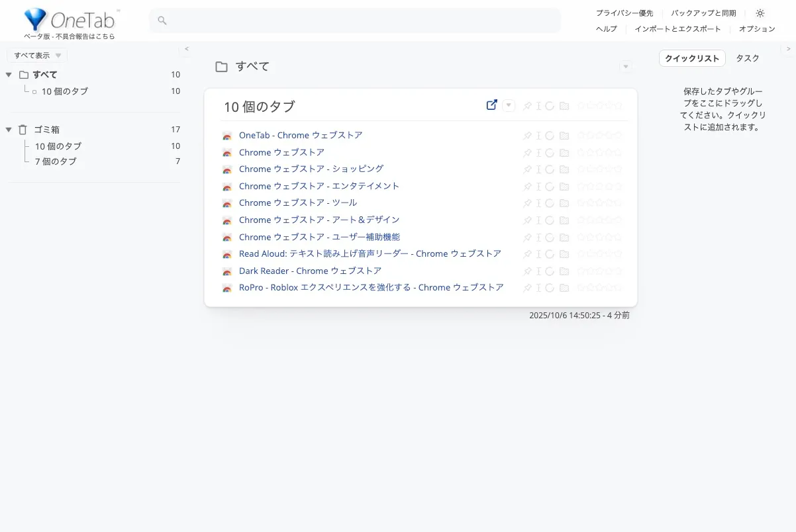Pin the Dark Reader tab row
Viewport: 796px width, 532px height.
[x=527, y=271]
